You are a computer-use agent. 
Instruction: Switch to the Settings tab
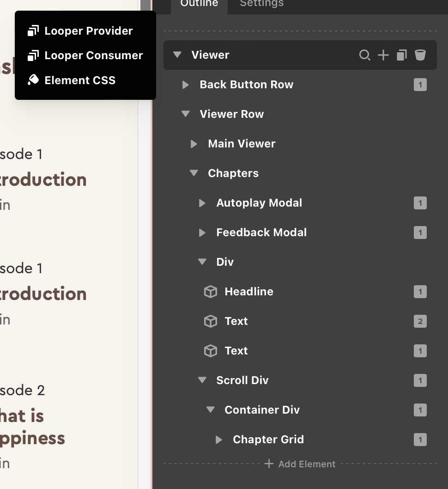pos(262,4)
